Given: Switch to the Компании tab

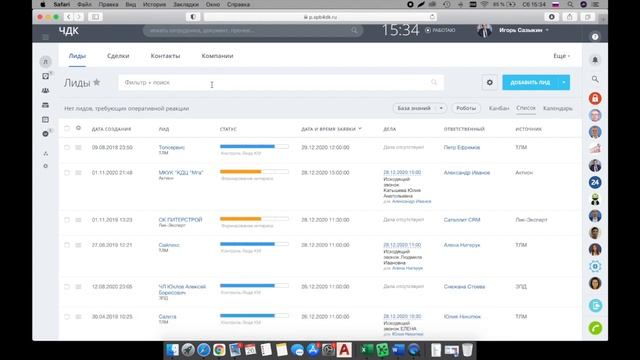Looking at the screenshot, I should point(217,56).
